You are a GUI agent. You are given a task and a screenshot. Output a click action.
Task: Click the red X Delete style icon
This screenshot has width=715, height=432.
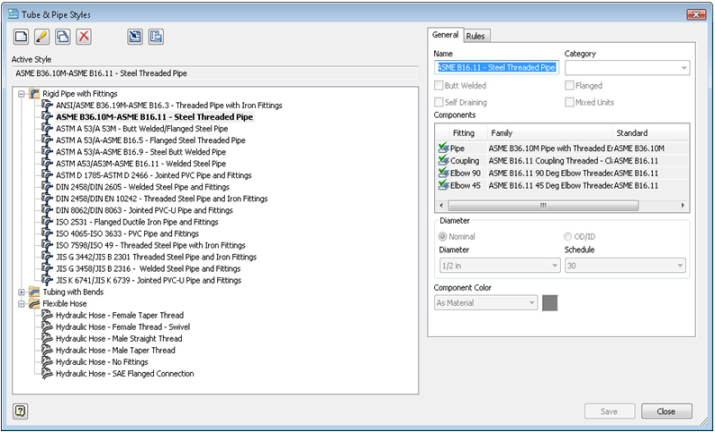pos(84,36)
